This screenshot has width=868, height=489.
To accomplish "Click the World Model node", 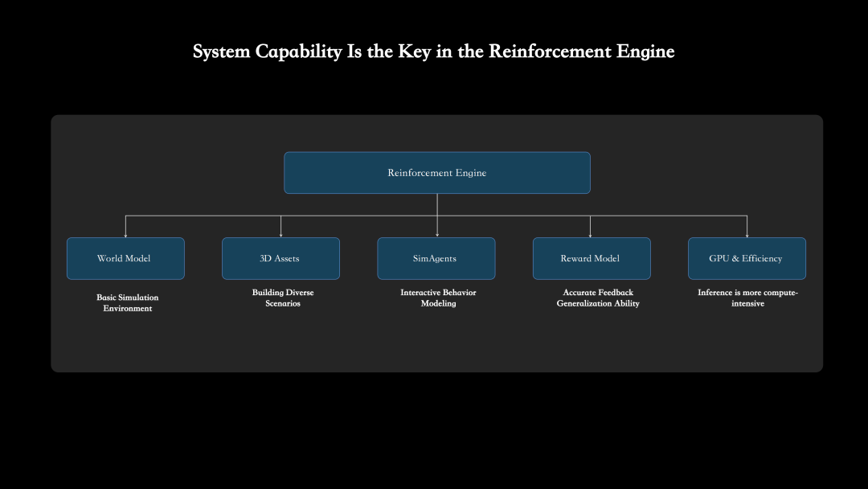I will coord(125,259).
